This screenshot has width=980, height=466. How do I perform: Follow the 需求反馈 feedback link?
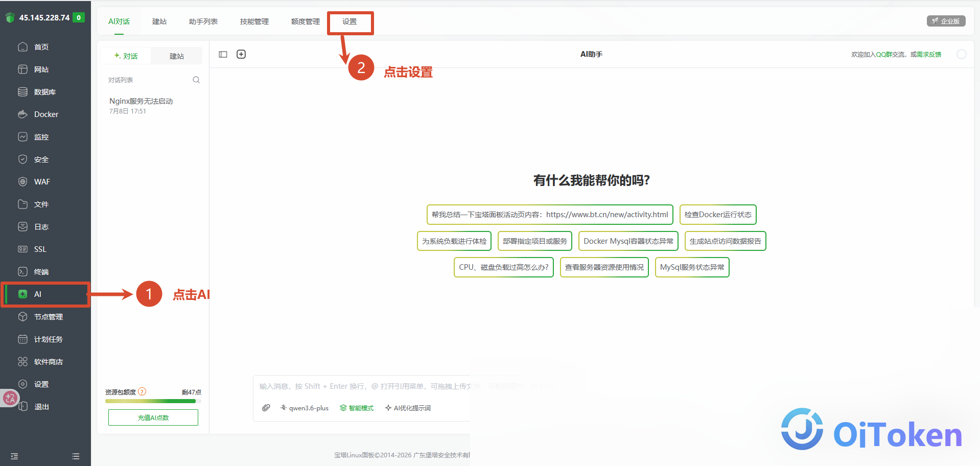tap(929, 54)
